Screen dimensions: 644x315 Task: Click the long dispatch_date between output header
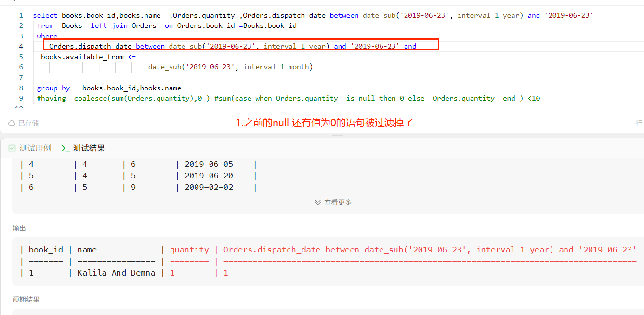(x=430, y=250)
